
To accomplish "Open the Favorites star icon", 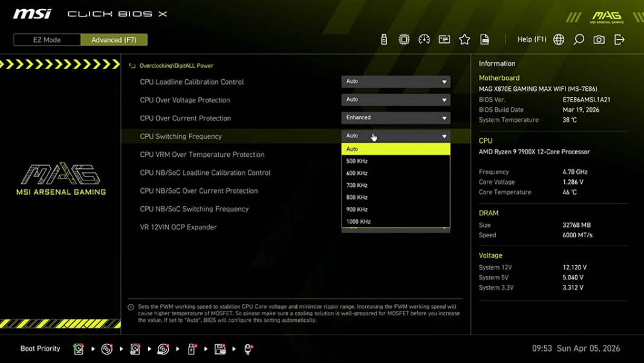I will click(464, 39).
